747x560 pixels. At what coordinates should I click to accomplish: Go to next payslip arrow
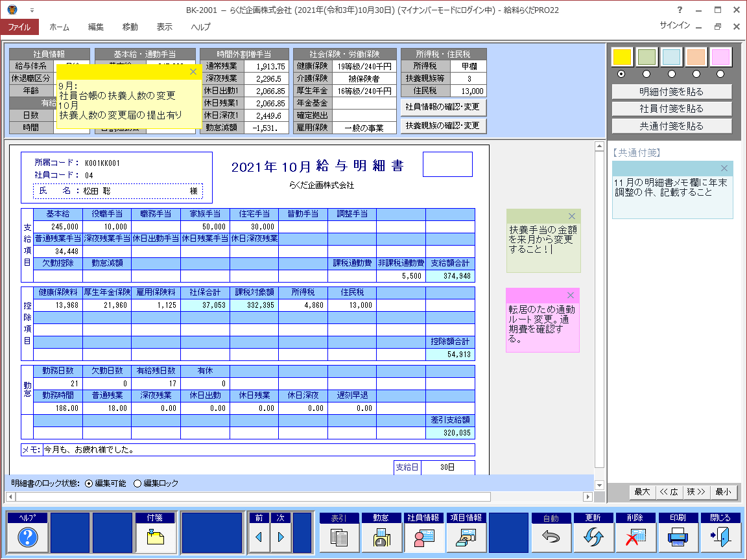coord(281,537)
